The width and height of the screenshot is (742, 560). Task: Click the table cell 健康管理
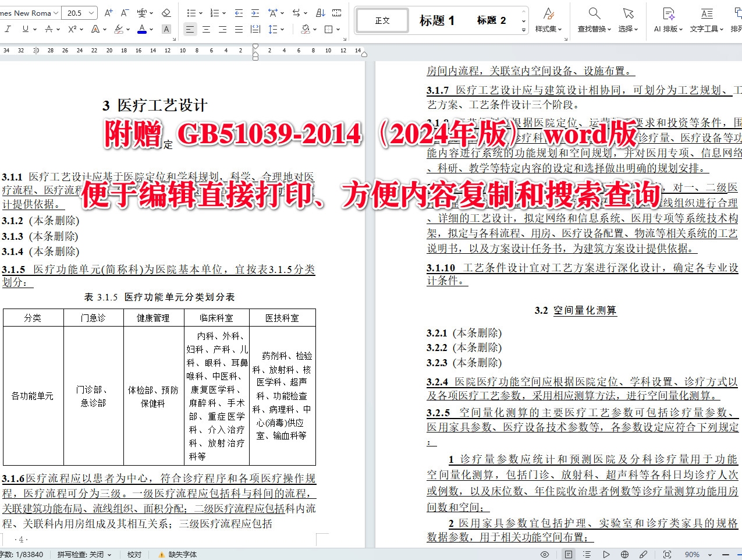(153, 318)
